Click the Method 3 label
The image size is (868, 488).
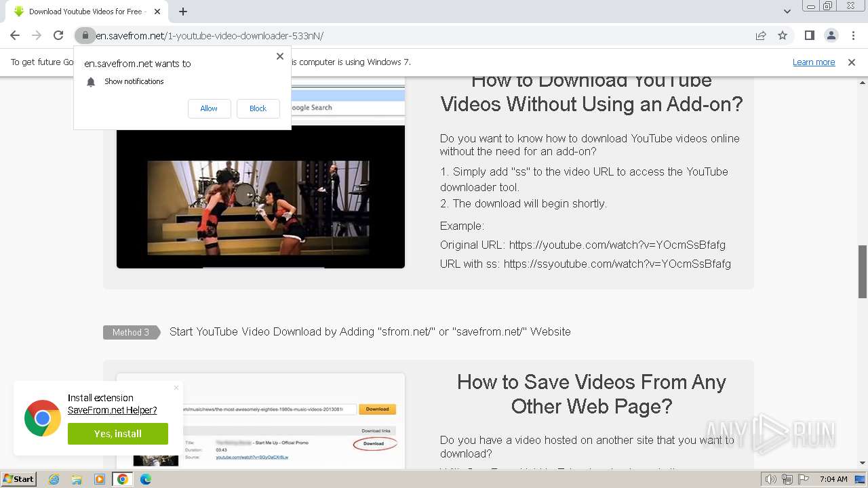(131, 332)
